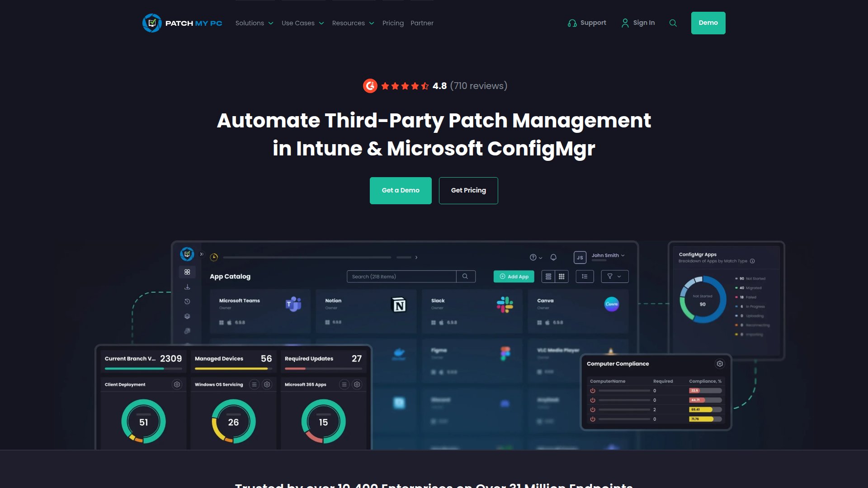The width and height of the screenshot is (868, 488).
Task: Expand the Solutions menu
Action: tap(254, 23)
